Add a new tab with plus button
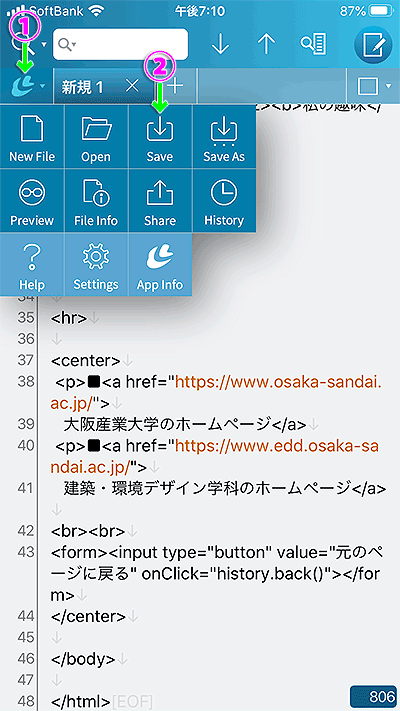This screenshot has width=400, height=711. click(x=175, y=85)
